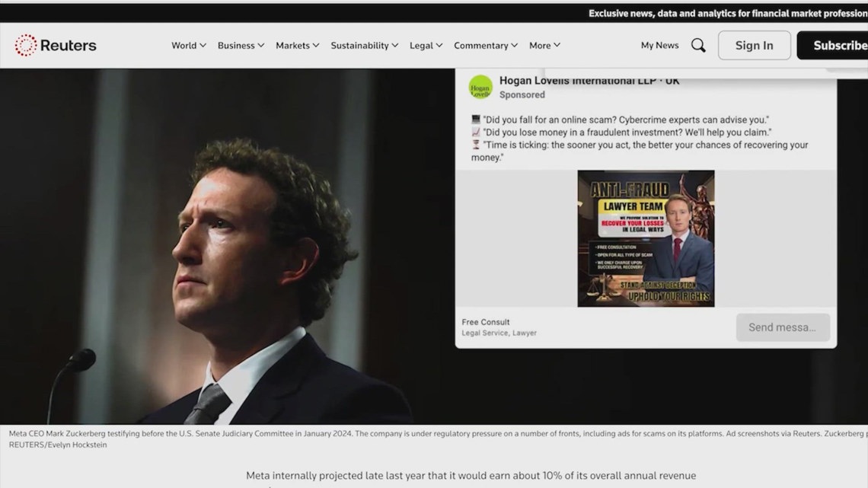Open the exclusive news and analytics banner

[727, 14]
